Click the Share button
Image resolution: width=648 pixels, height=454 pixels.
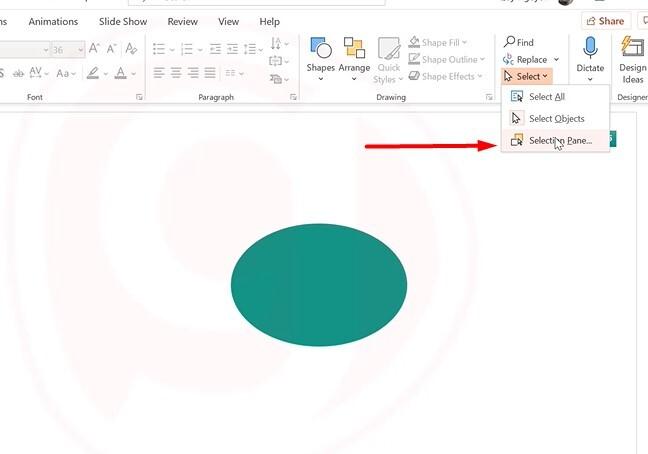605,21
